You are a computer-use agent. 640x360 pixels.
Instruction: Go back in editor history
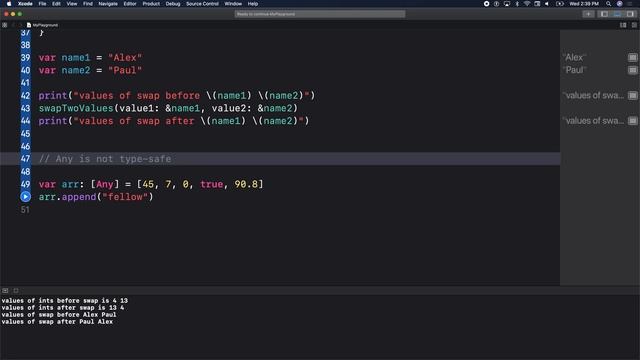pyautogui.click(x=13, y=25)
